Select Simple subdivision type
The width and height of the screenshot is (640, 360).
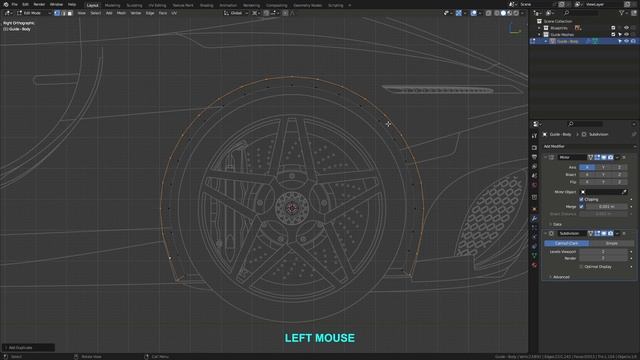tap(611, 243)
